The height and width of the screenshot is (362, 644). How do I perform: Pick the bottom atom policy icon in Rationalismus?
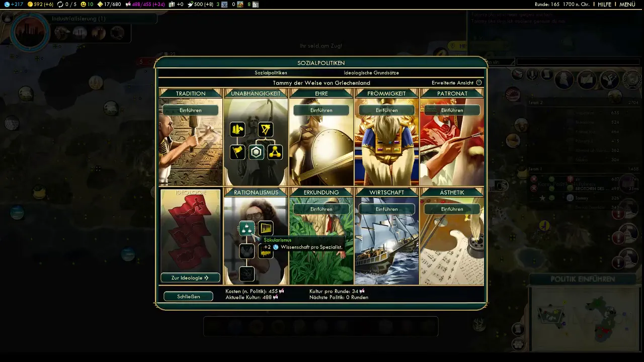pos(247,274)
